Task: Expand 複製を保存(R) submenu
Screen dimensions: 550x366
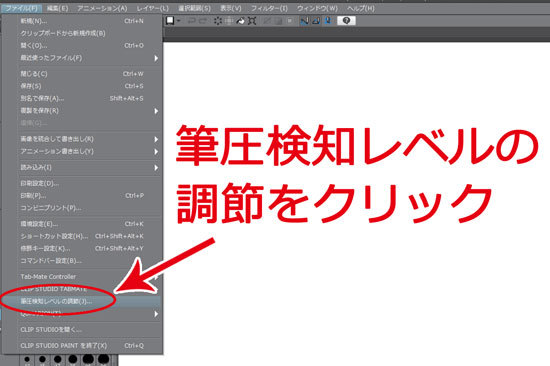Action: [x=82, y=111]
